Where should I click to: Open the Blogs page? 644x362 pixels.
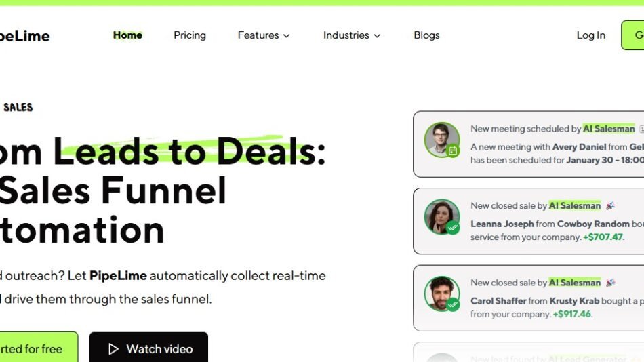426,35
